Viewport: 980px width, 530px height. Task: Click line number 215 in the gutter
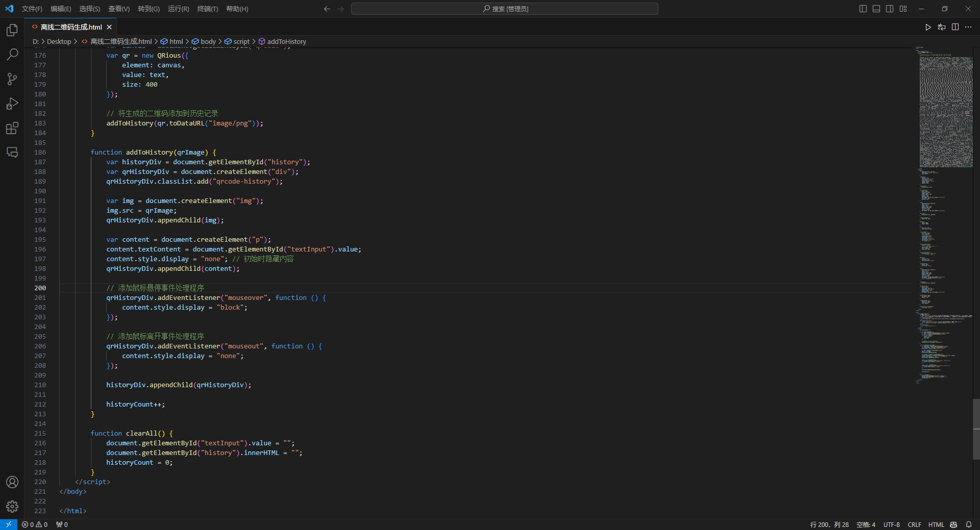coord(40,433)
